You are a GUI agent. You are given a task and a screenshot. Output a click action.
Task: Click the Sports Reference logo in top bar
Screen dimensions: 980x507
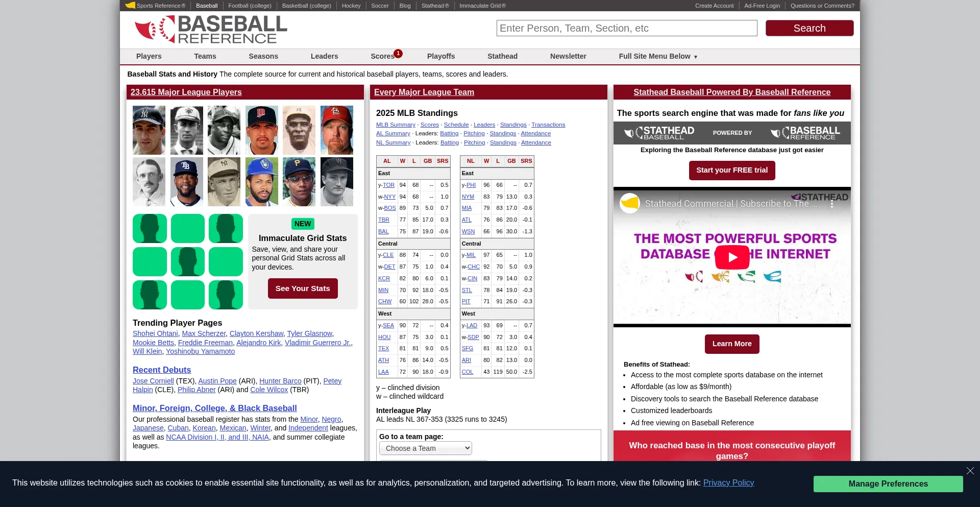click(131, 6)
